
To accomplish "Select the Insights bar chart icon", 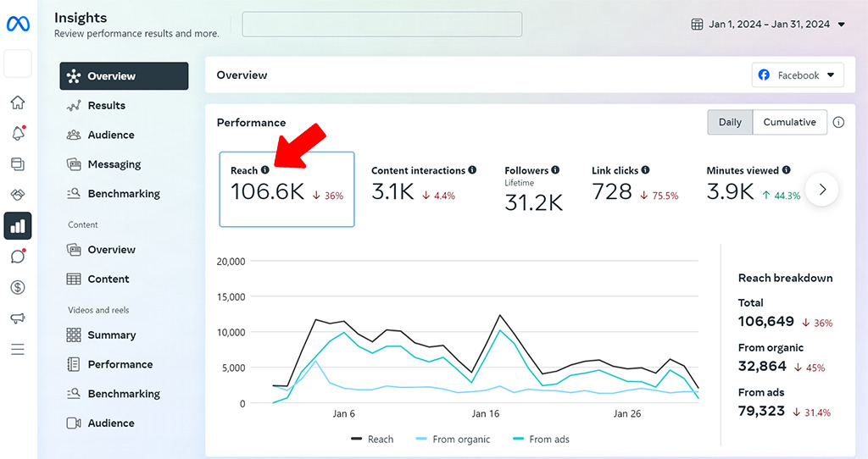I will pyautogui.click(x=18, y=226).
